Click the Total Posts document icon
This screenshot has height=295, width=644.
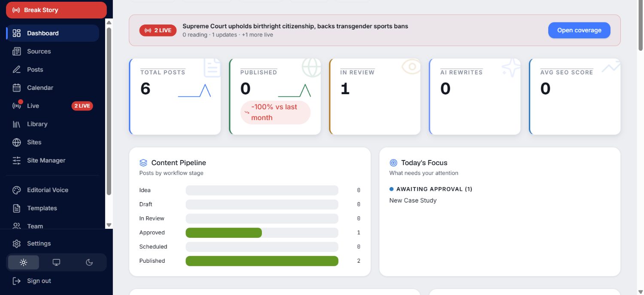coord(212,68)
